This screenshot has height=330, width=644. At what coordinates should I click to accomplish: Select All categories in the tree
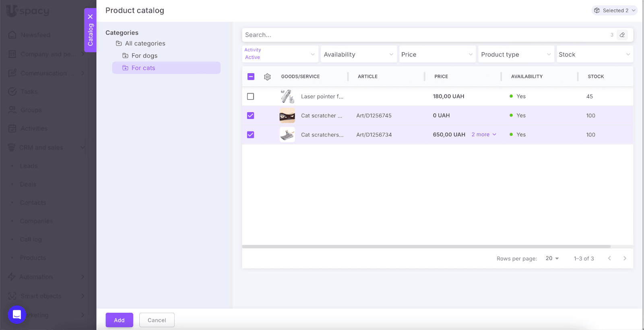145,43
